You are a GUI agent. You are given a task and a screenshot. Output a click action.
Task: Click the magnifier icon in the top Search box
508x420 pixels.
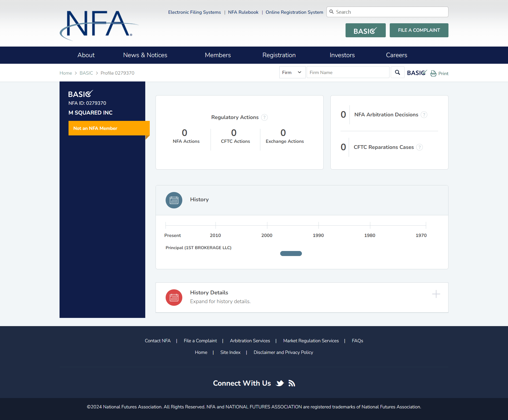click(x=332, y=12)
